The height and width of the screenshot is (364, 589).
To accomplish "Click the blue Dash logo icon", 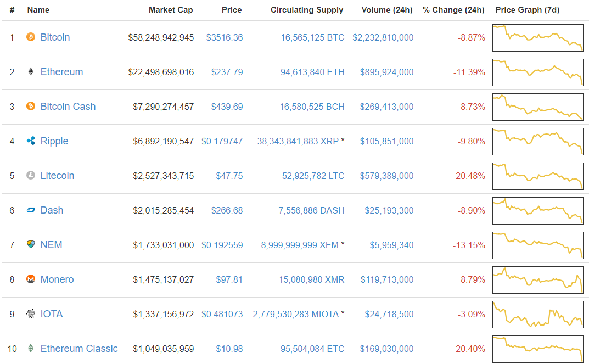I will (31, 210).
